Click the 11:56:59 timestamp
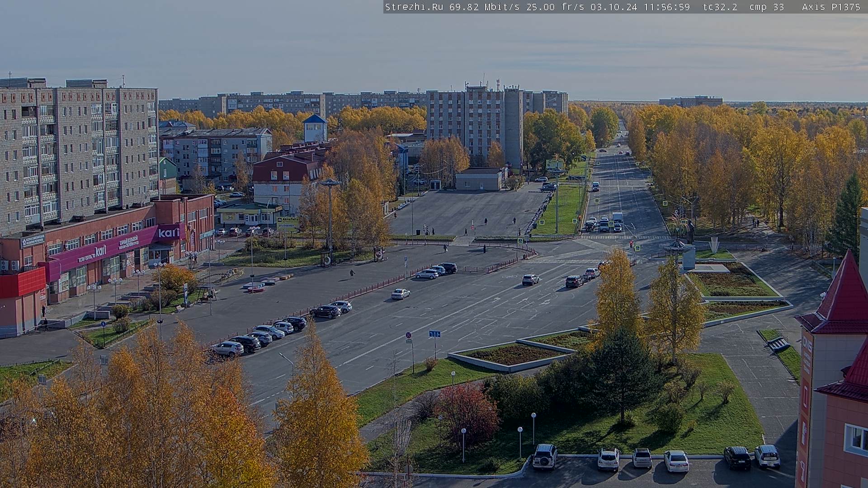Viewport: 868px width, 488px height. [x=666, y=7]
